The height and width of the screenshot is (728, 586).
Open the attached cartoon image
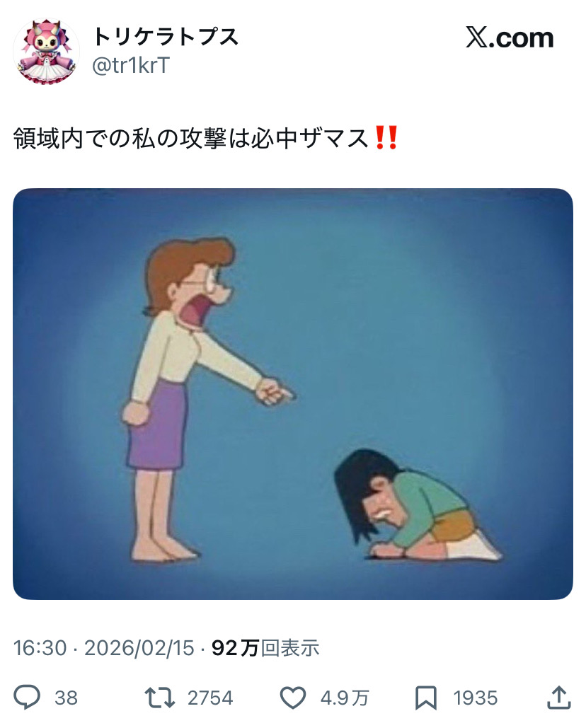(293, 393)
